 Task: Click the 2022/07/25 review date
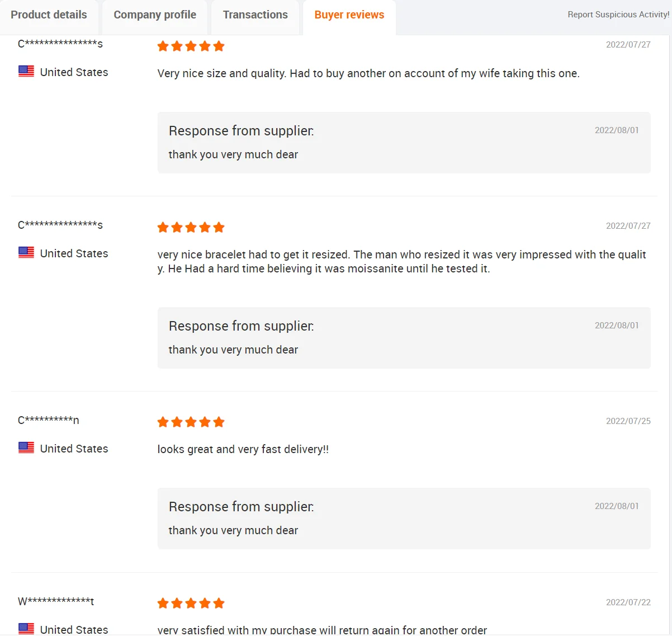[628, 421]
